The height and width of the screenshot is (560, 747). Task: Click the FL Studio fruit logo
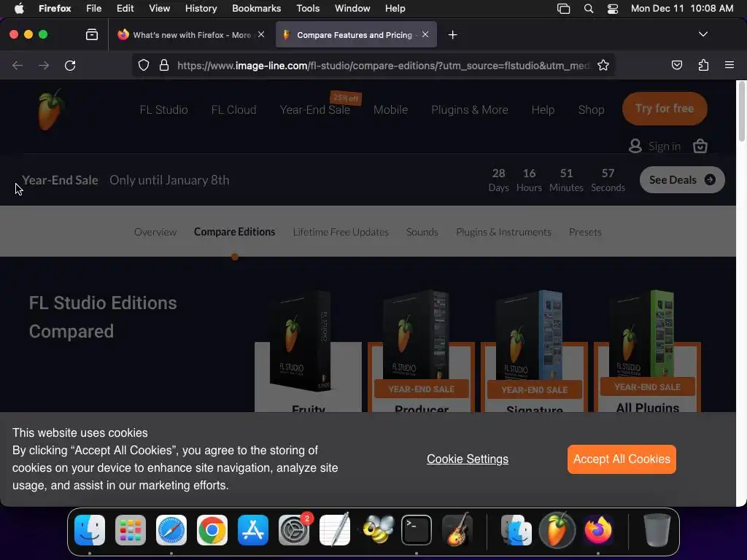click(x=50, y=109)
